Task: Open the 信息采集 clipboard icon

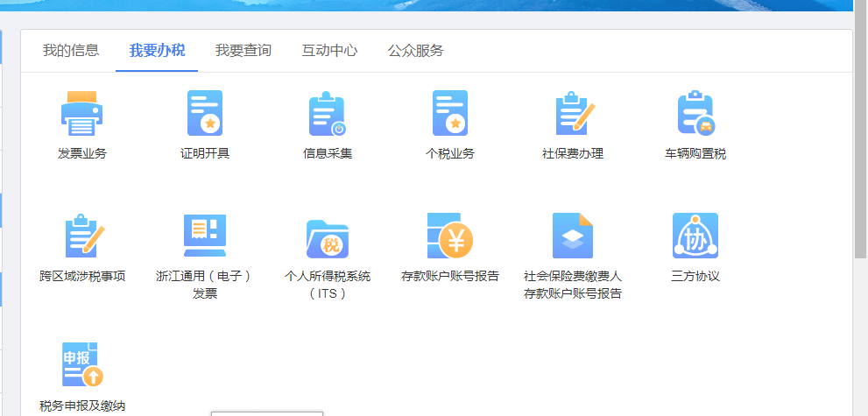Action: click(328, 113)
